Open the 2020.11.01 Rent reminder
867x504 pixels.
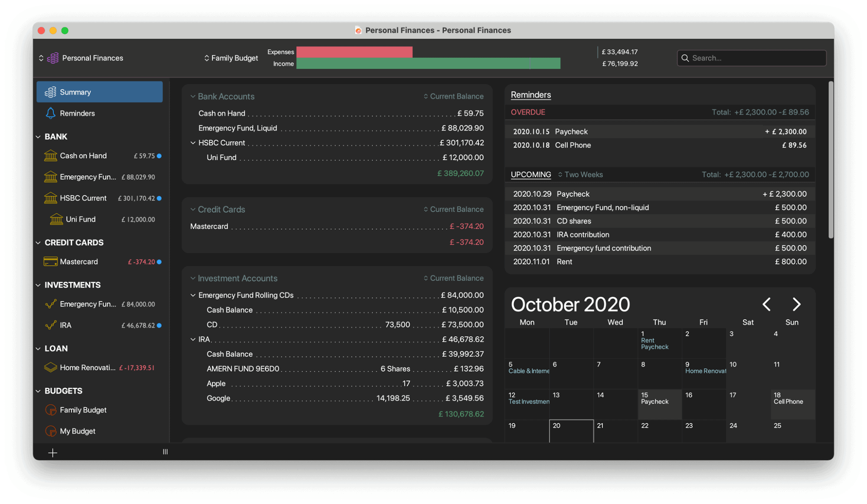pos(660,262)
